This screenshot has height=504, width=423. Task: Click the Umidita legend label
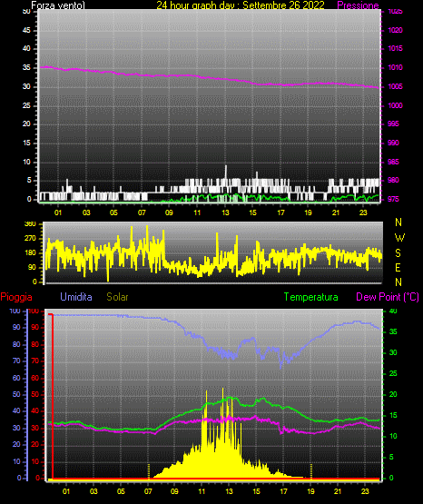pos(76,297)
